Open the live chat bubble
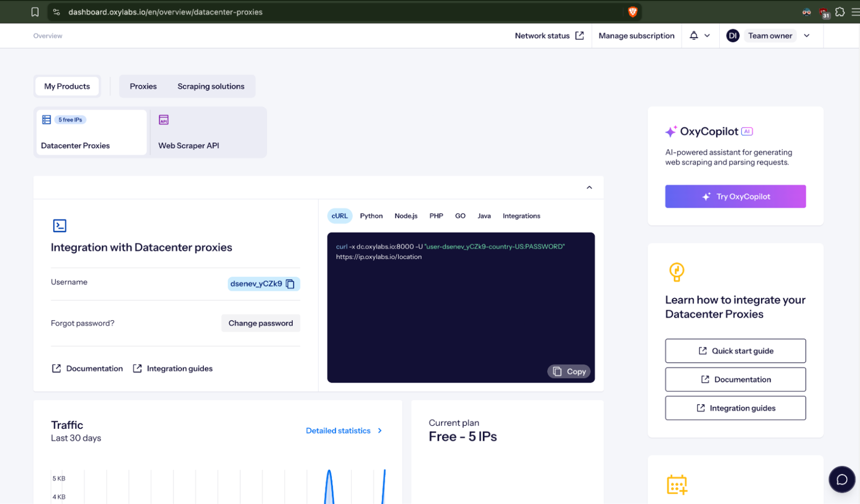This screenshot has height=504, width=860. coord(842,480)
